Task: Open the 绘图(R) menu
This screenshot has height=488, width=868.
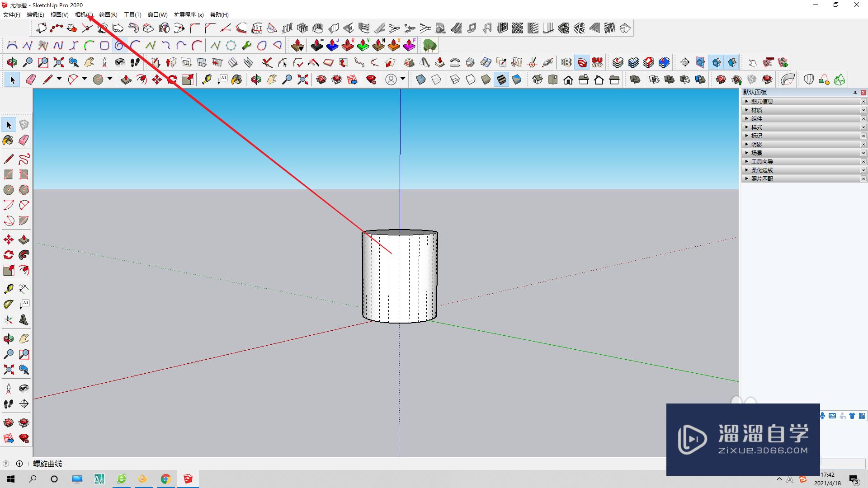Action: pos(108,15)
